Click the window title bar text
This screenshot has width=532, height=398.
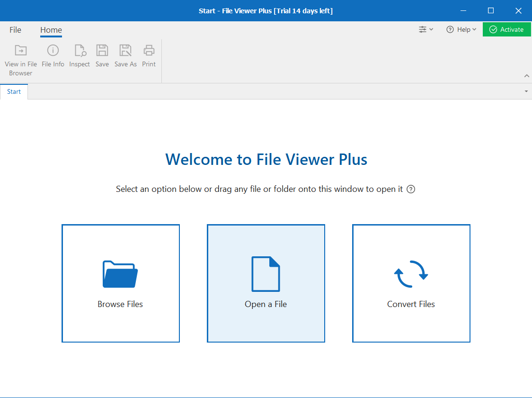266,11
